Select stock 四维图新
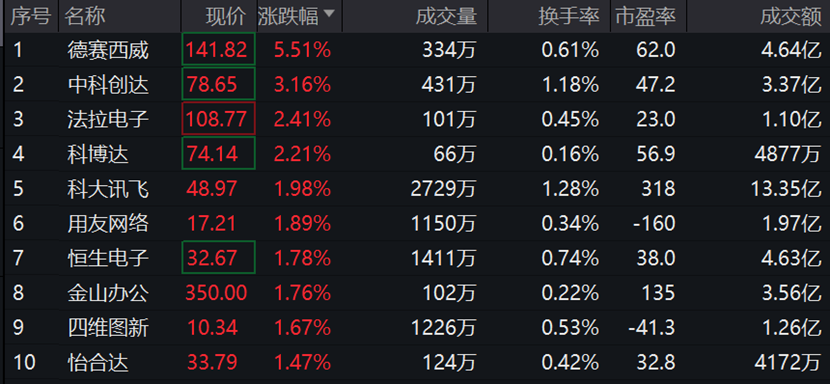The height and width of the screenshot is (384, 830). (x=108, y=328)
